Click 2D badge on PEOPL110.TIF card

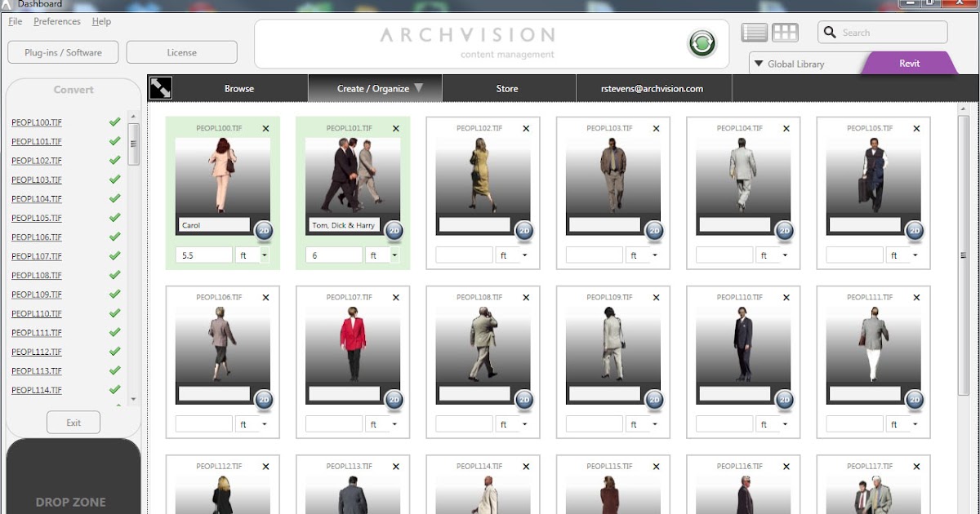785,400
